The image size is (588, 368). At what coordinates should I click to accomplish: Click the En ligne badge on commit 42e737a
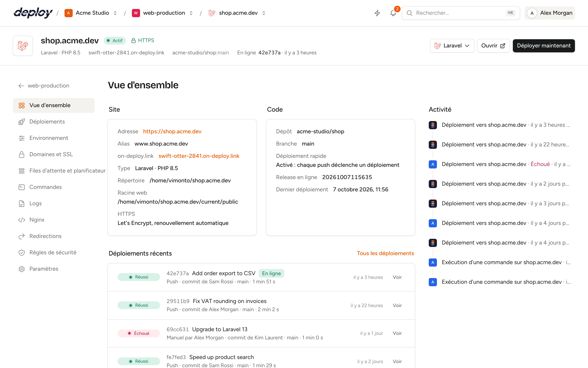[271, 273]
